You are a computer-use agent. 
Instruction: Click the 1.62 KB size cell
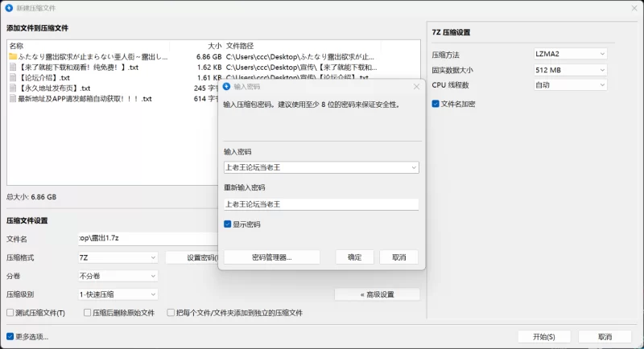(209, 68)
